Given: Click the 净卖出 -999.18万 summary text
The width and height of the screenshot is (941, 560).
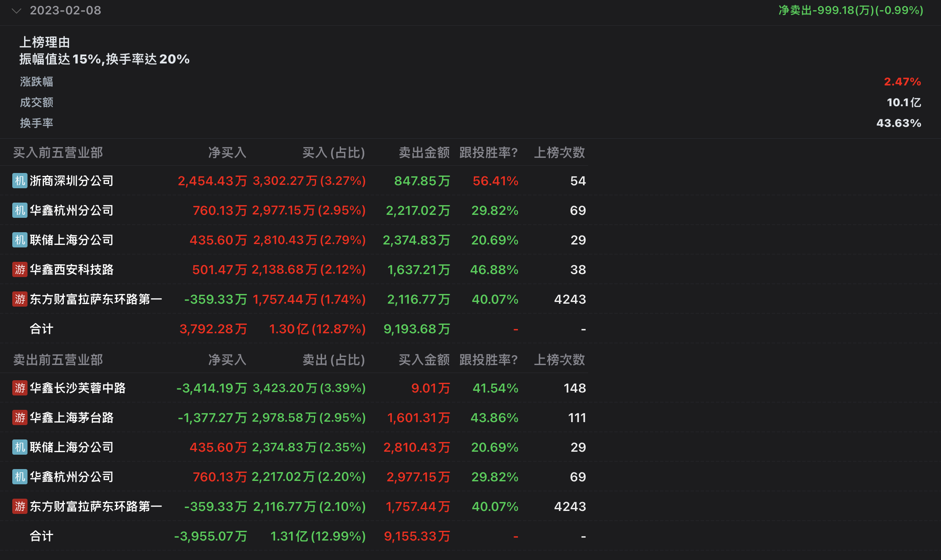Looking at the screenshot, I should [850, 10].
